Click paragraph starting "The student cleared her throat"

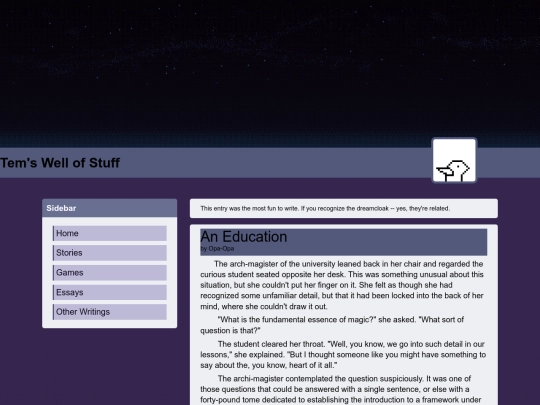pyautogui.click(x=343, y=355)
